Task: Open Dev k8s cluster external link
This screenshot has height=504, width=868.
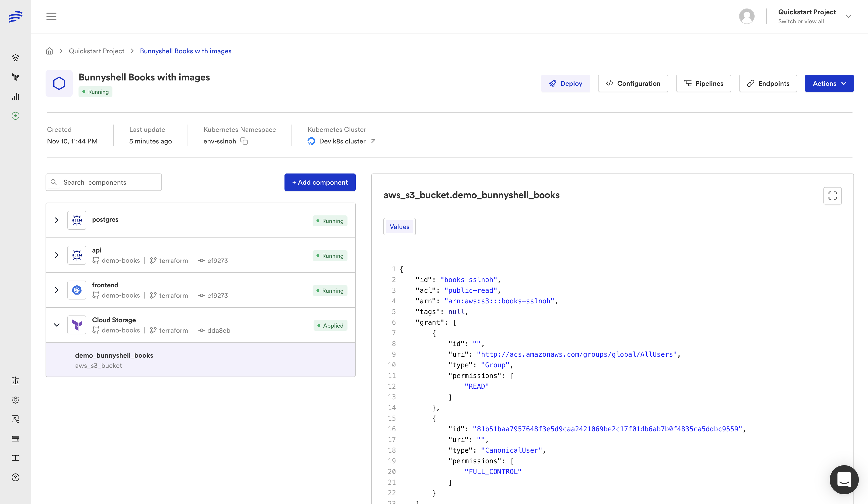Action: (373, 141)
